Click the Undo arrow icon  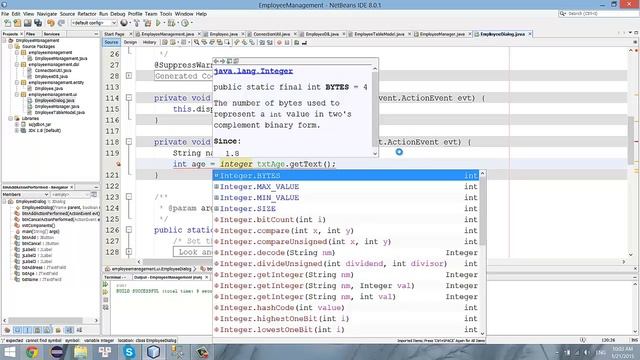click(51, 23)
